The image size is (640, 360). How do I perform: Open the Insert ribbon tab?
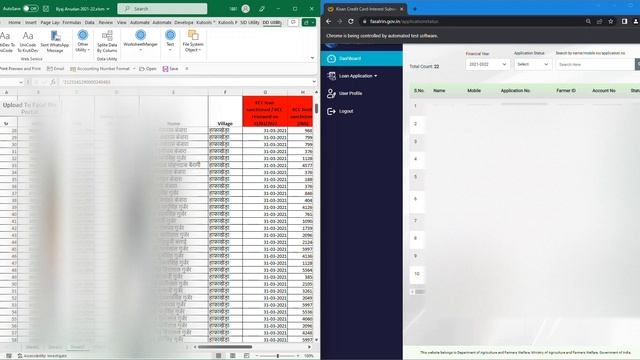point(31,22)
